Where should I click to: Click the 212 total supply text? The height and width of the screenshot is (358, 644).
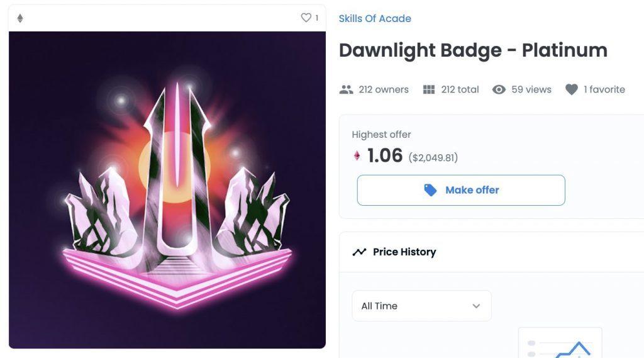pyautogui.click(x=460, y=89)
